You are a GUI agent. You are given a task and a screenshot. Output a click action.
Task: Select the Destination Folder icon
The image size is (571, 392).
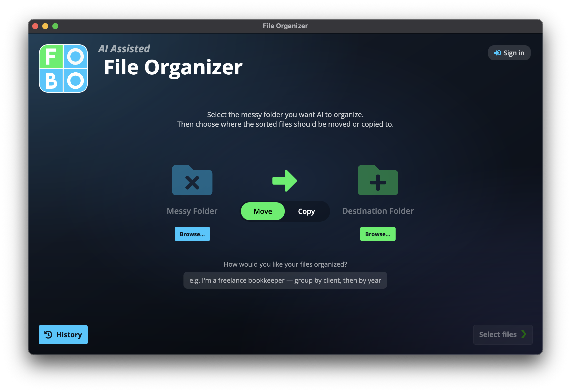tap(377, 180)
